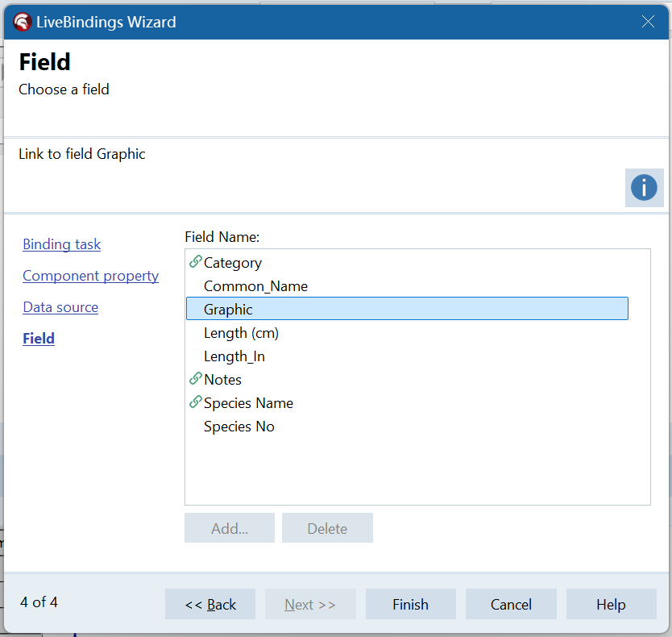Click the greyed-out Next button

(x=310, y=604)
